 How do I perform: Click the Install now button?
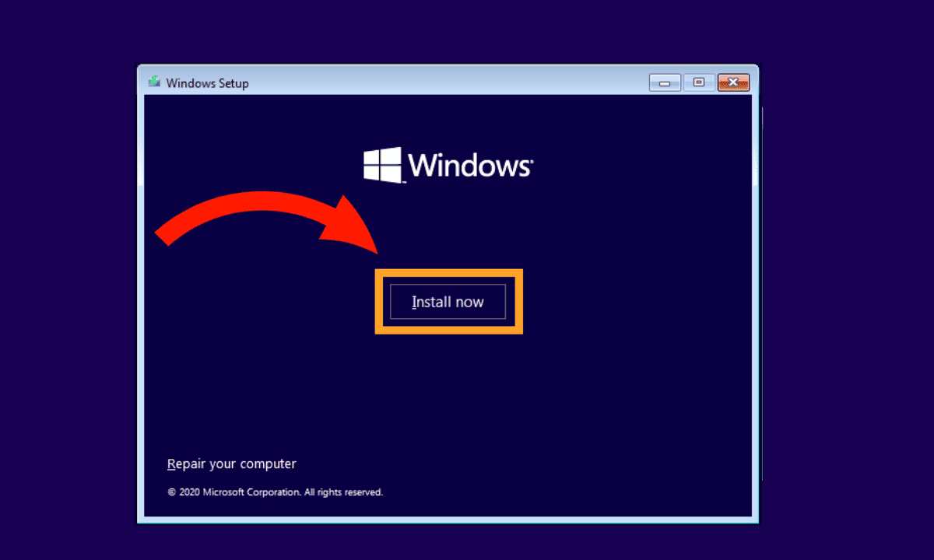(448, 302)
